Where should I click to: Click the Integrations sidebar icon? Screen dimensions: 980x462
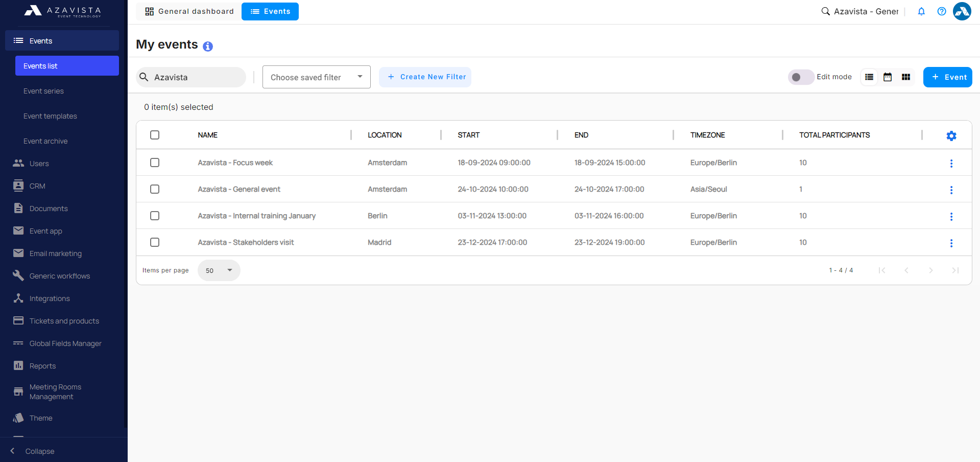pos(18,298)
